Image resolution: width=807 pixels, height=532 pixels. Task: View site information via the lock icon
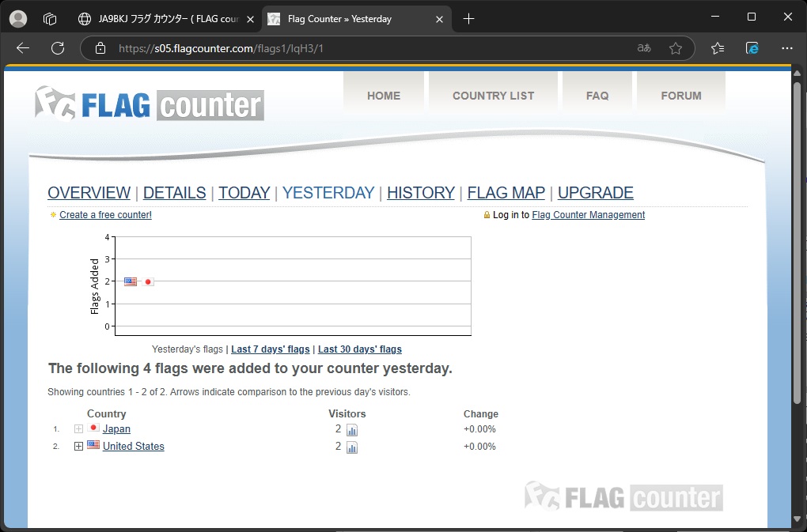(100, 48)
